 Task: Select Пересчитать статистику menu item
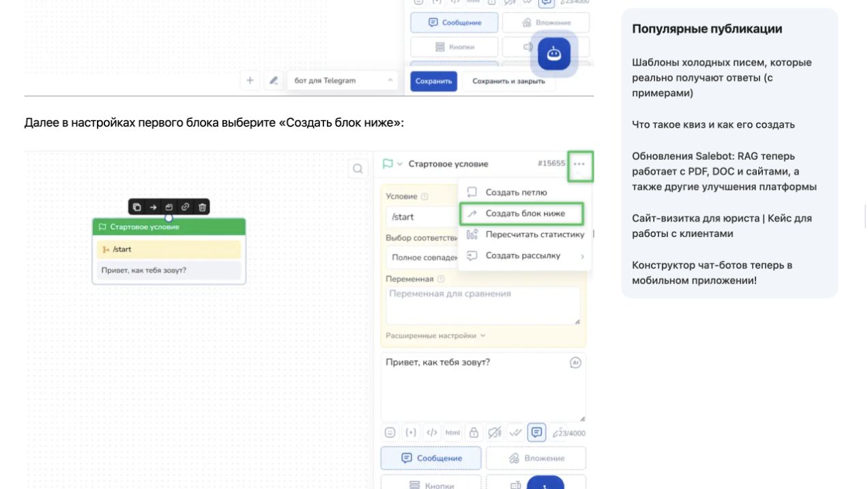(x=525, y=234)
